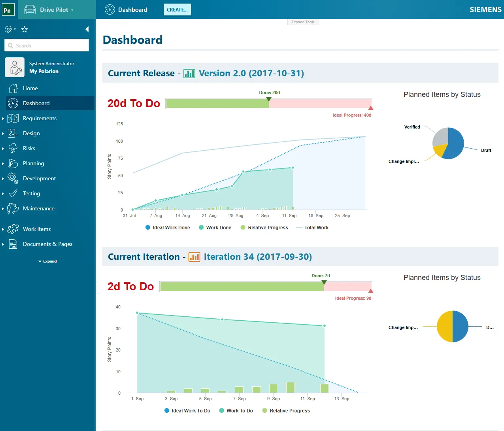504x431 pixels.
Task: Click the favorites star icon
Action: [24, 29]
